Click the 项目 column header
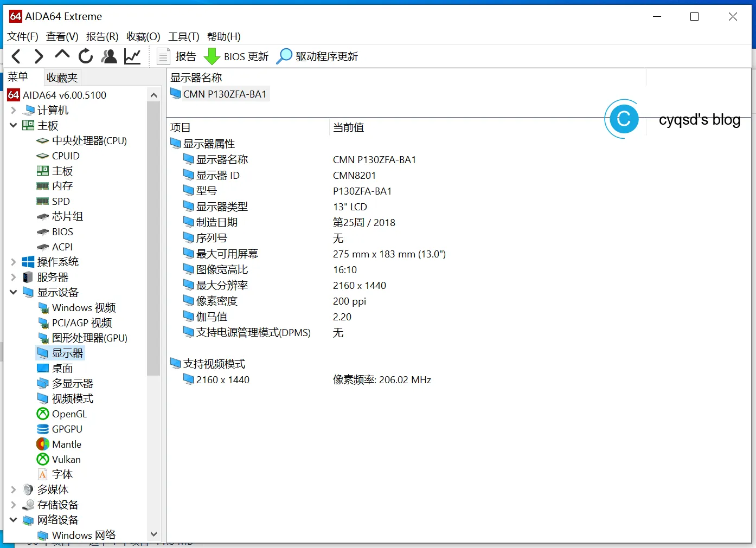The image size is (756, 548). coord(181,127)
